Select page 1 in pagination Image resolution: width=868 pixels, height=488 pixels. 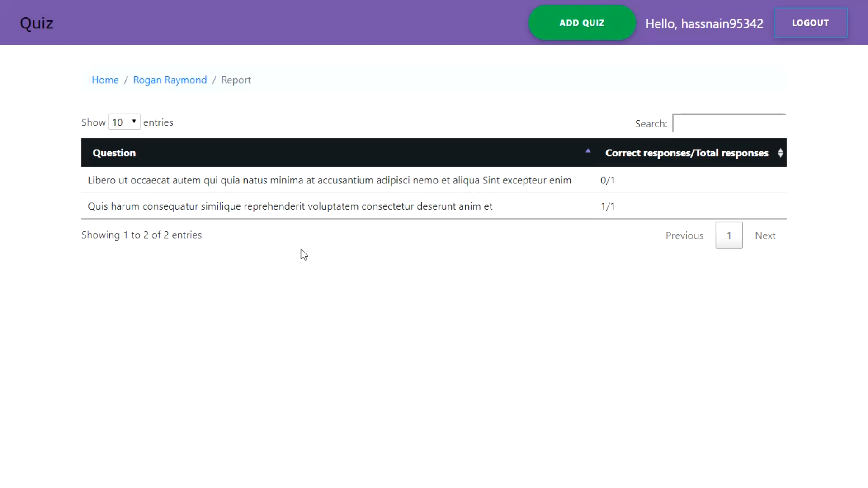(x=729, y=235)
